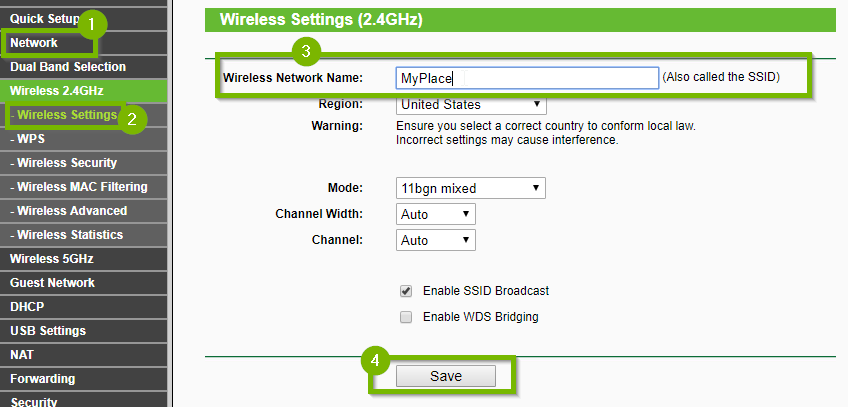Open the Wireless Security submenu
This screenshot has height=407, width=848.
pos(84,163)
